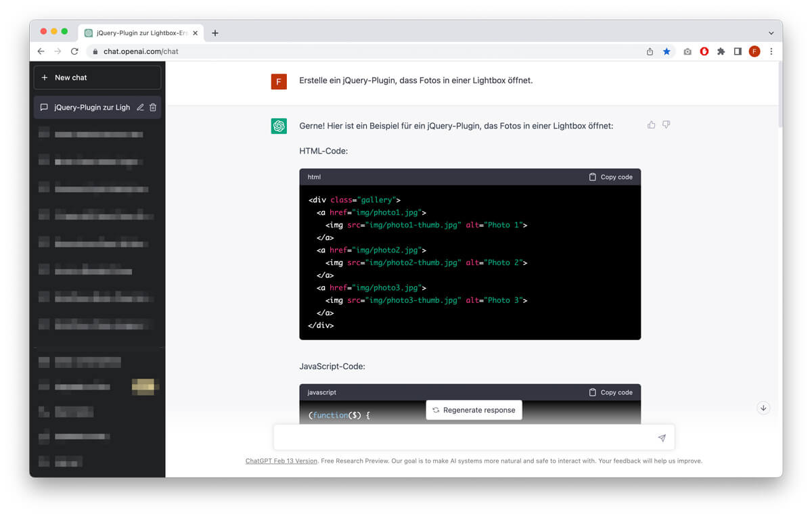Open the browser extensions puzzle icon

721,51
